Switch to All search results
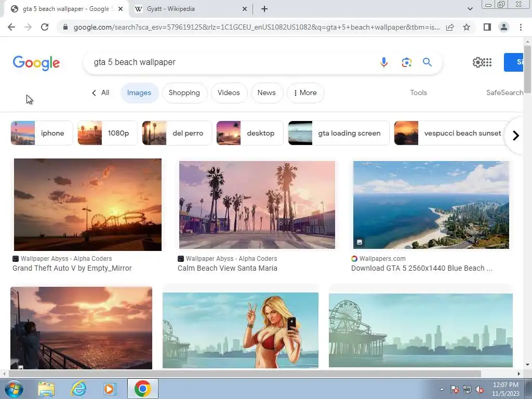The width and height of the screenshot is (532, 399). tap(101, 93)
